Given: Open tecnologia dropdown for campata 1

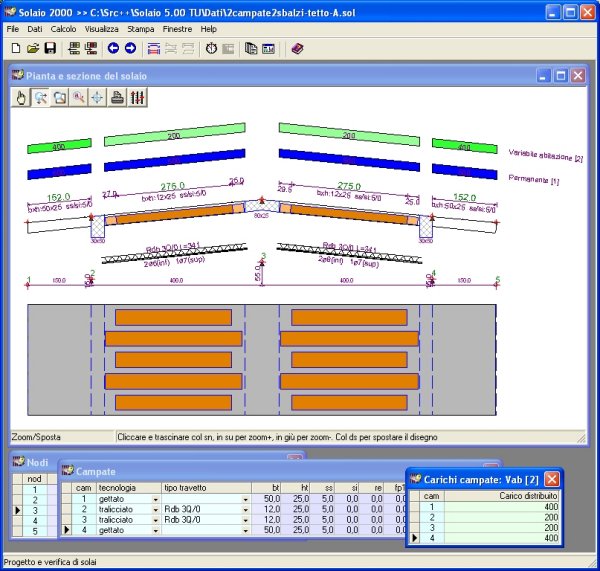Looking at the screenshot, I should tap(155, 499).
